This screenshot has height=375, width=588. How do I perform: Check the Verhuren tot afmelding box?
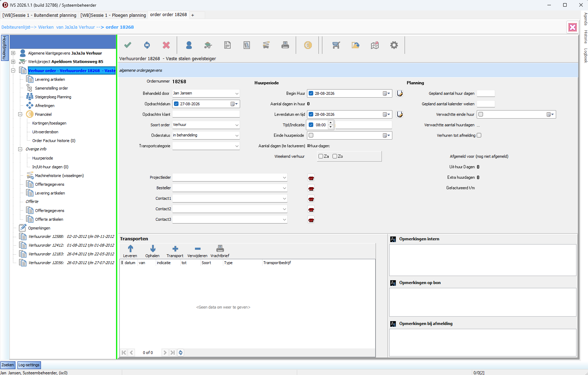coord(479,135)
